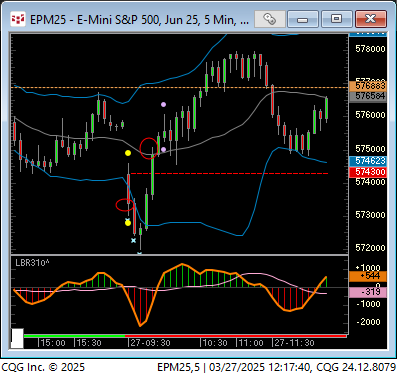The width and height of the screenshot is (397, 375).
Task: Click the pink -319 oscillator value
Action: 368,292
